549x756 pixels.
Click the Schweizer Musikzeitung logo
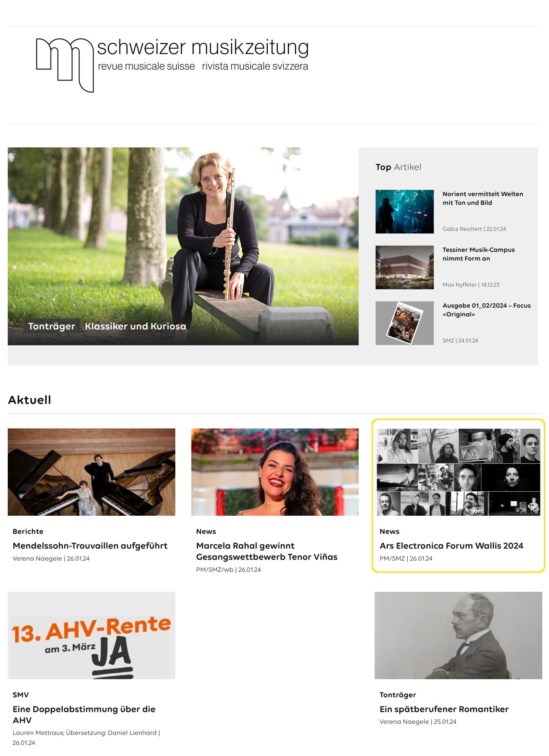(172, 65)
